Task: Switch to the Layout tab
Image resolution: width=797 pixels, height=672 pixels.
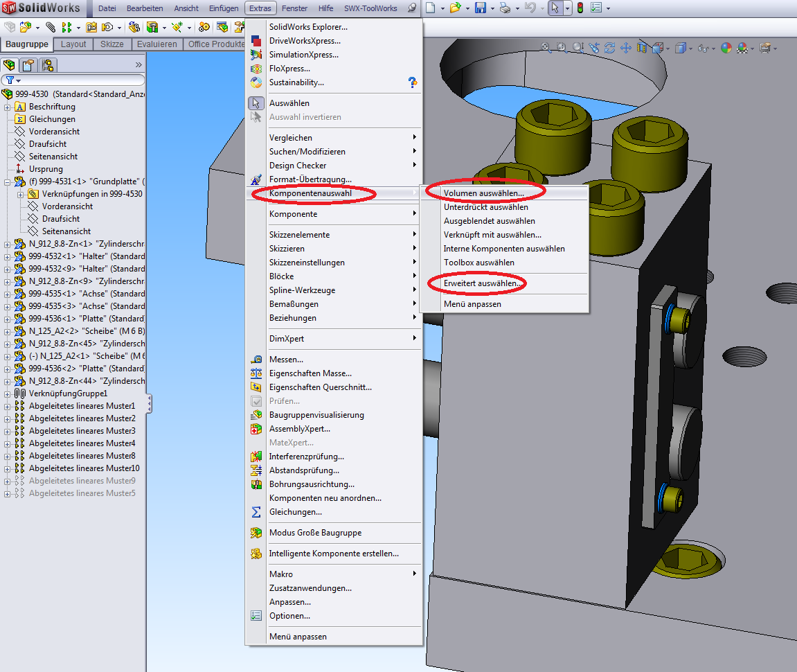Action: (x=73, y=44)
